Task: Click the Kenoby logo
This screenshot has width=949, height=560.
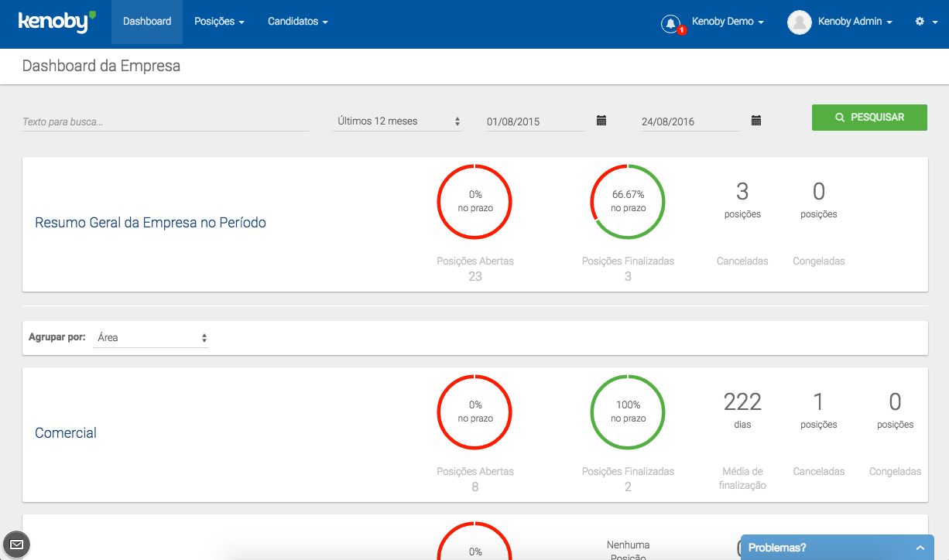Action: (x=57, y=22)
